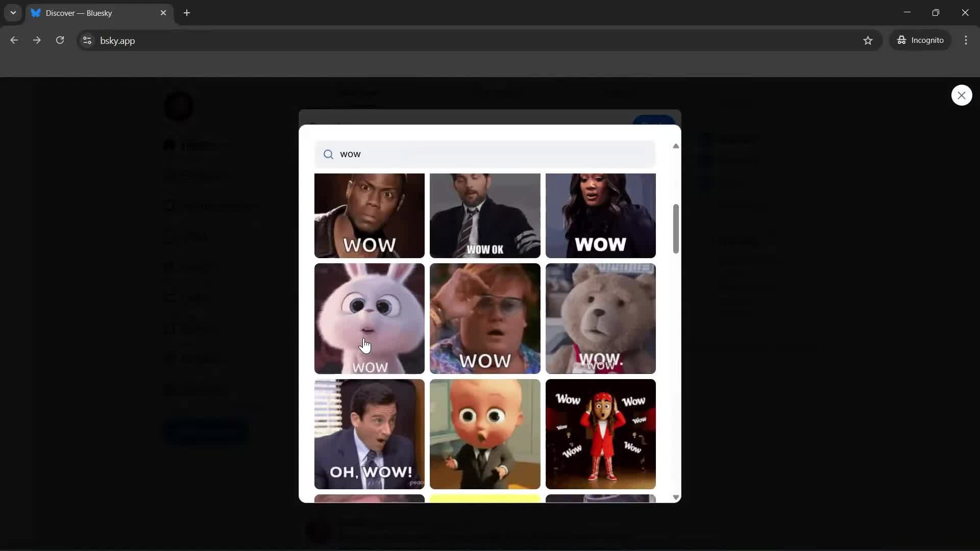This screenshot has width=980, height=551.
Task: Select the teddy bear WOW GIF
Action: [600, 318]
